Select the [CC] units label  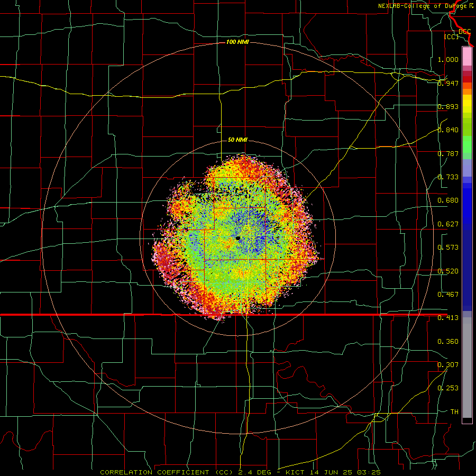pyautogui.click(x=451, y=36)
